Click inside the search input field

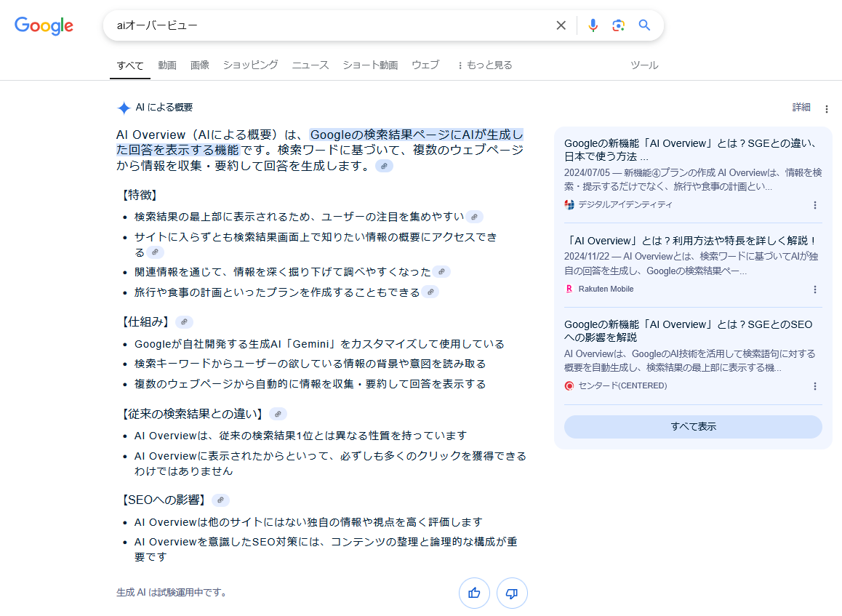[327, 25]
